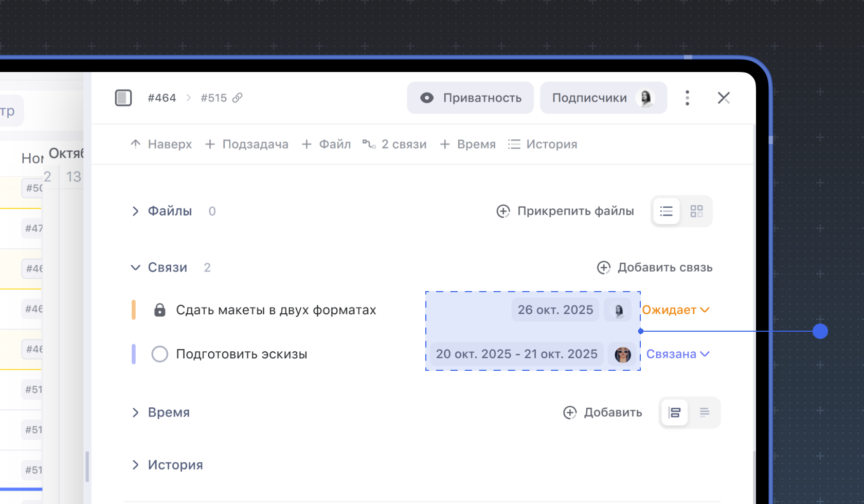Click the sidebar panel toggle icon

point(123,98)
